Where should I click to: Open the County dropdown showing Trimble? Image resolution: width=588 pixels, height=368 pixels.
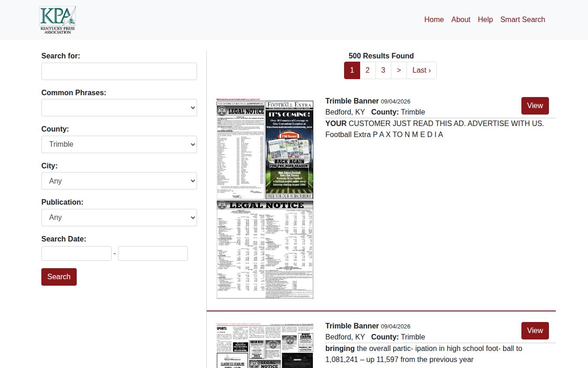click(x=119, y=144)
